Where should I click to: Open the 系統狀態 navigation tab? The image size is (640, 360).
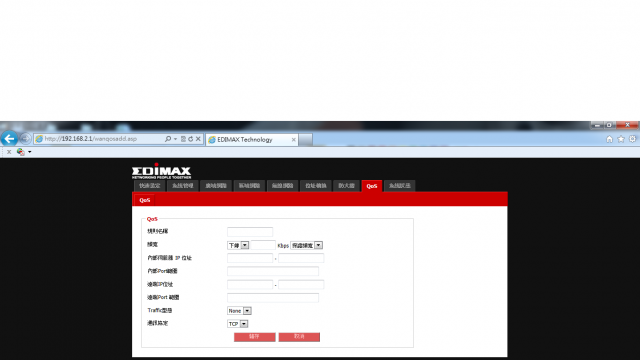pos(400,186)
